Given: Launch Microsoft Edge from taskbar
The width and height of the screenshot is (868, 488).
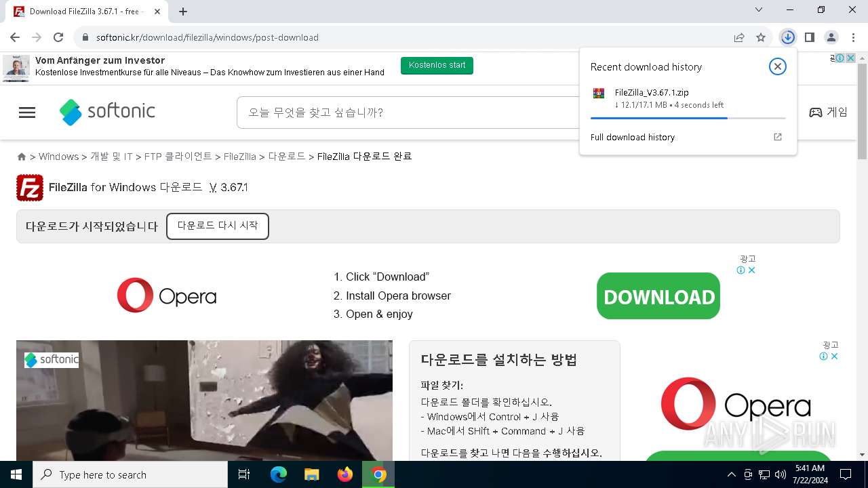Looking at the screenshot, I should point(279,474).
